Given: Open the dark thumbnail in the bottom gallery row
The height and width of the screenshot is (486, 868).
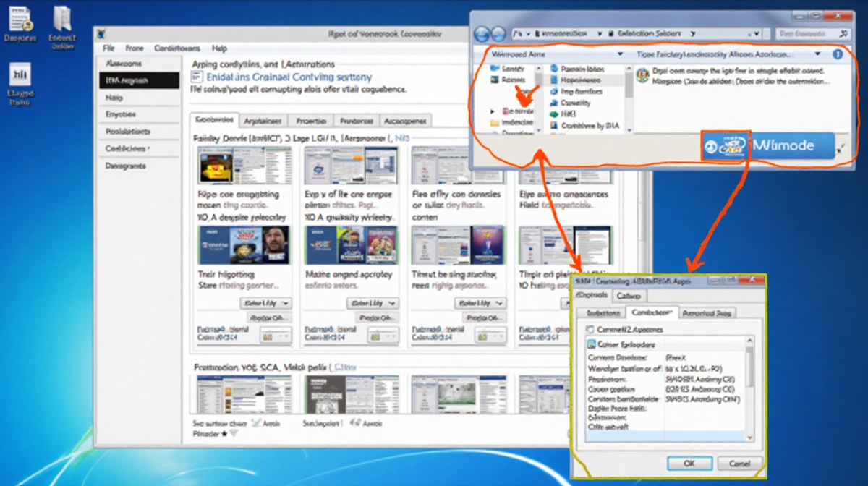Looking at the screenshot, I should 351,393.
